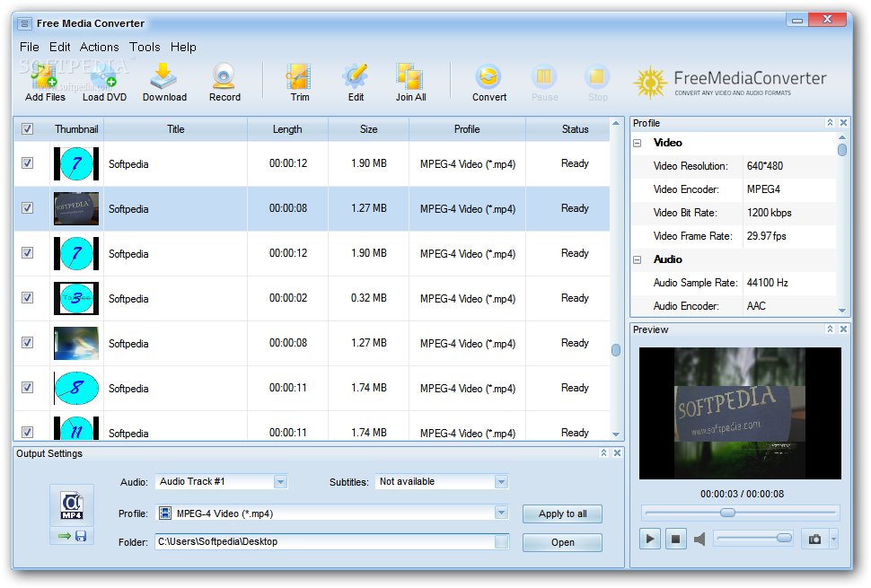
Task: Open the Subtitles dropdown
Action: tap(501, 482)
